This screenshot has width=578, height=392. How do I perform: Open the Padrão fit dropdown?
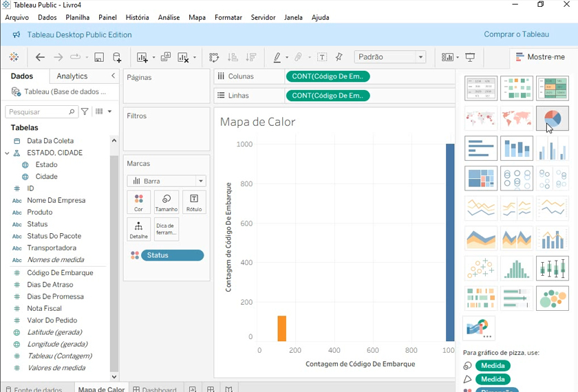(390, 57)
